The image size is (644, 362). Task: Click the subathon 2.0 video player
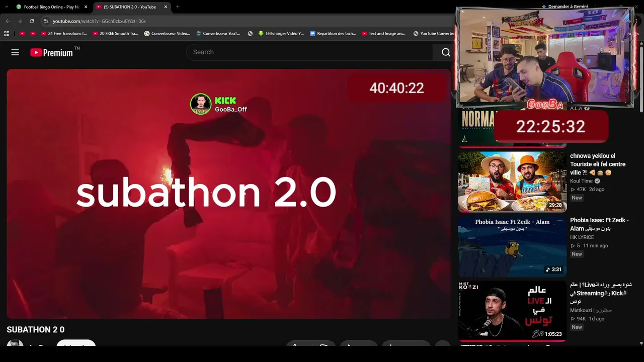(x=229, y=194)
